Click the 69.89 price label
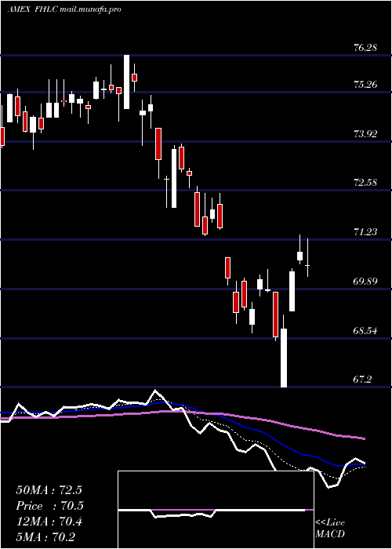This screenshot has height=549, width=392. pyautogui.click(x=365, y=281)
